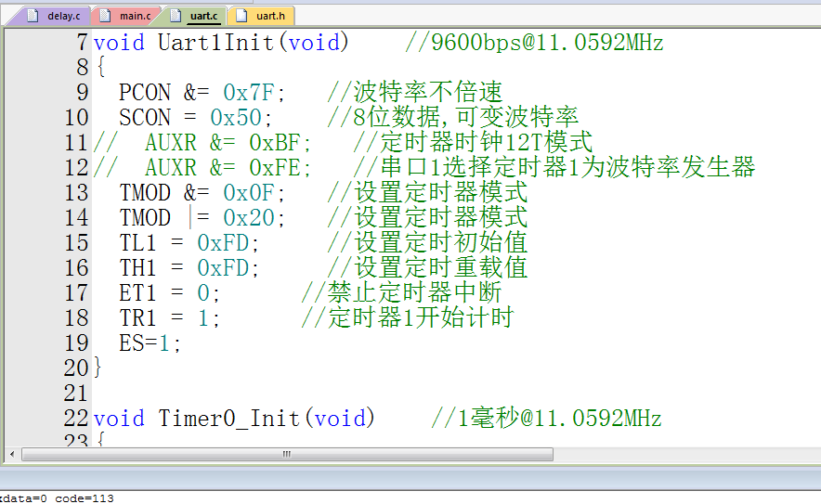Click the closing brace on line 20

click(x=97, y=368)
